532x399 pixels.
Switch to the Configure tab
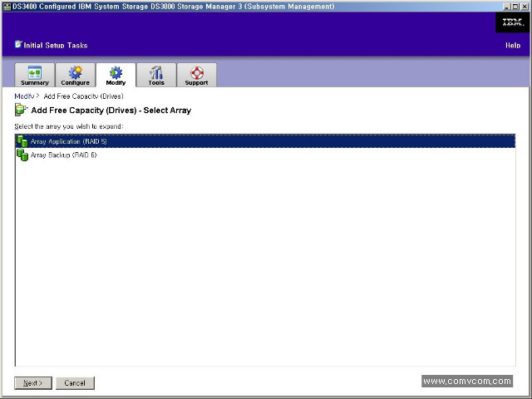pyautogui.click(x=75, y=75)
